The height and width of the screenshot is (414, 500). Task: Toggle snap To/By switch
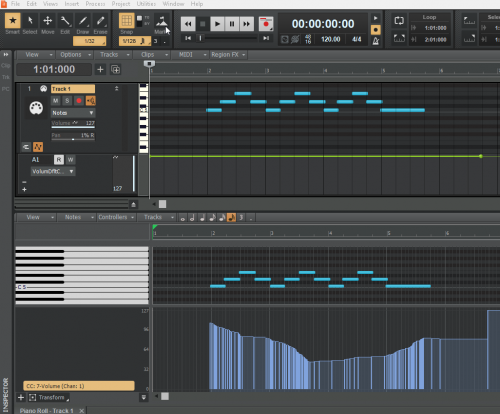tap(140, 21)
